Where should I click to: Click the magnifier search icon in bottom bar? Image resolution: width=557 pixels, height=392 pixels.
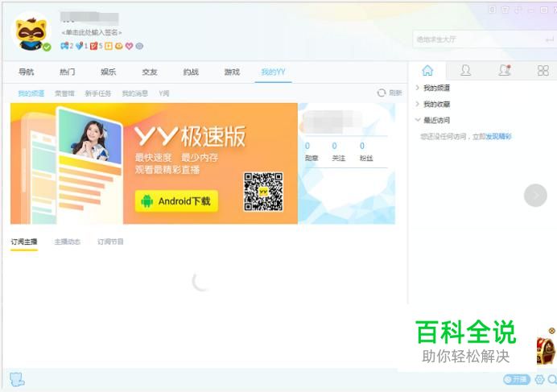[x=552, y=380]
